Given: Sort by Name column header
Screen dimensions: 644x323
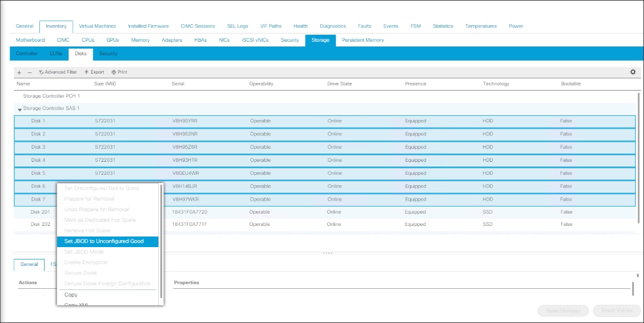Looking at the screenshot, I should [24, 84].
